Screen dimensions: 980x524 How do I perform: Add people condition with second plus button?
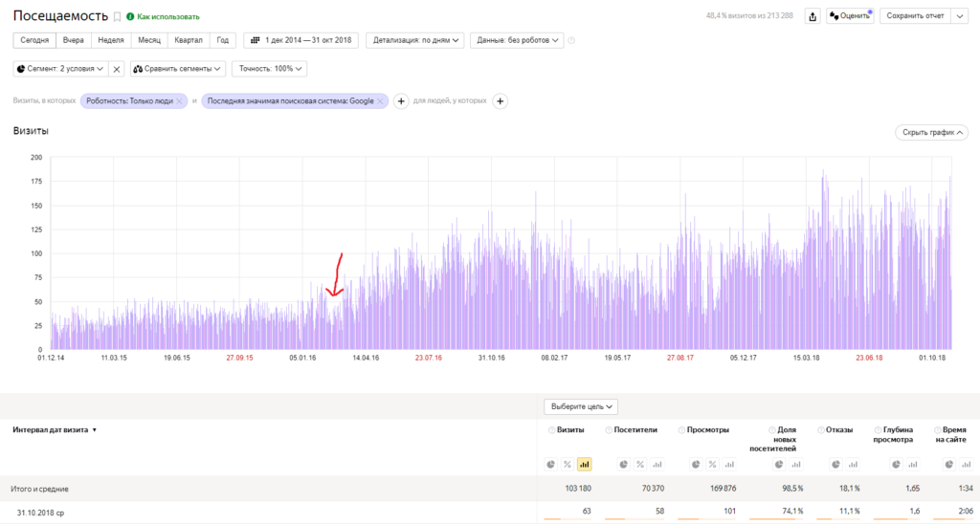point(500,101)
